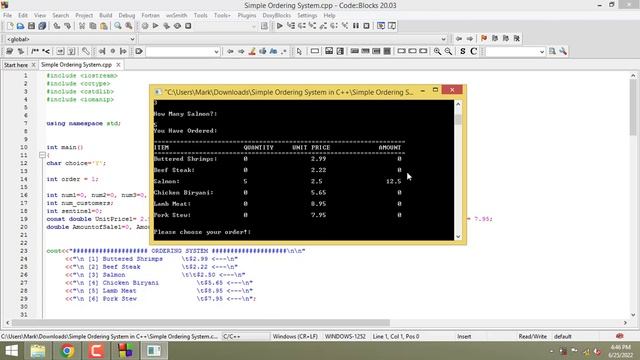
Task: Run the program with green play icon
Action: [x=156, y=26]
